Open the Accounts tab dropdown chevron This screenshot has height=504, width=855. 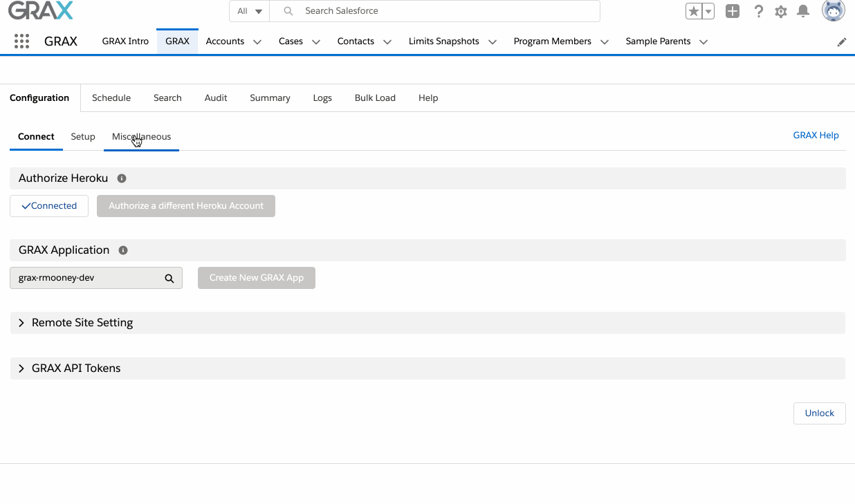coord(257,41)
